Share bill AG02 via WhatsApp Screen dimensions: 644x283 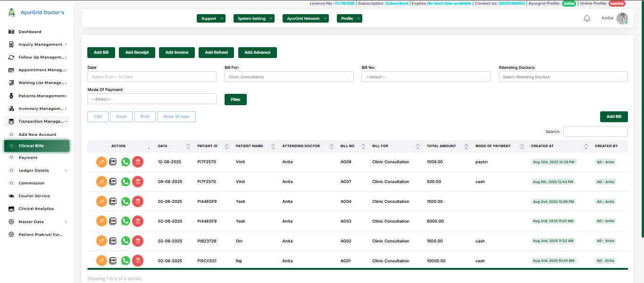(125, 241)
